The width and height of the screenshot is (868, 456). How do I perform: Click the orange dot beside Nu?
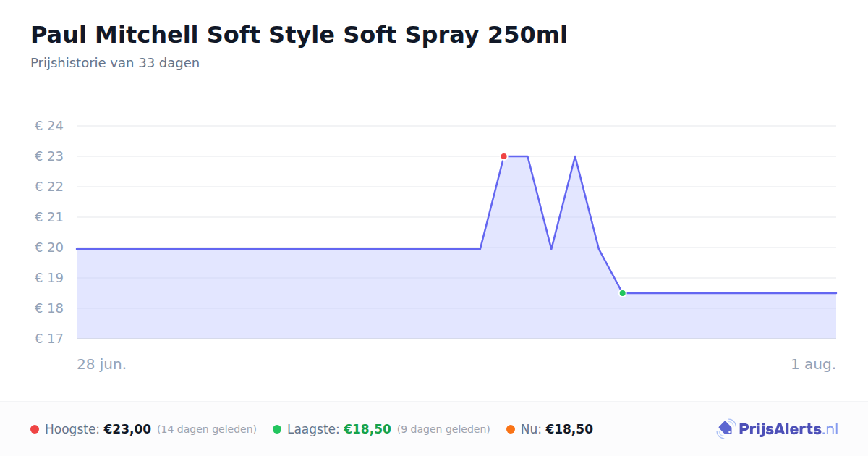pyautogui.click(x=511, y=429)
